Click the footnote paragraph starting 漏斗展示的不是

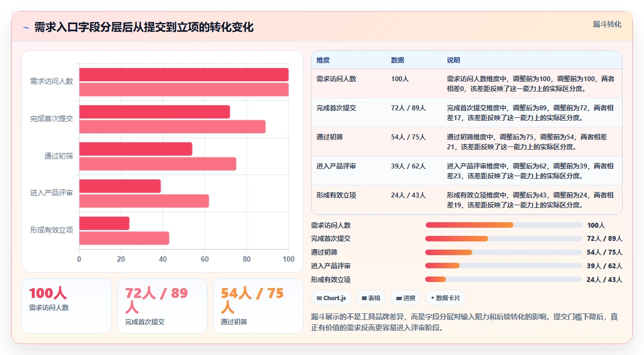click(465, 322)
